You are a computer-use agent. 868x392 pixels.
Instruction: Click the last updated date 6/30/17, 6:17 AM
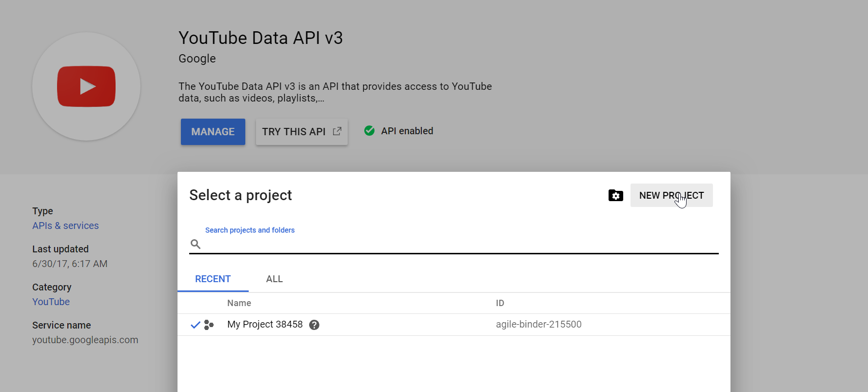(70, 264)
